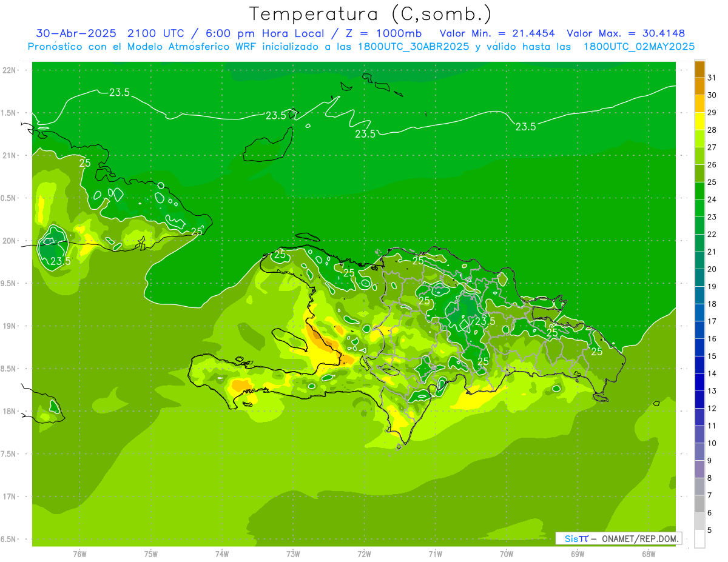Click the "1800UTC_02MAY2025" valid-until time text
The height and width of the screenshot is (562, 728).
pos(639,47)
